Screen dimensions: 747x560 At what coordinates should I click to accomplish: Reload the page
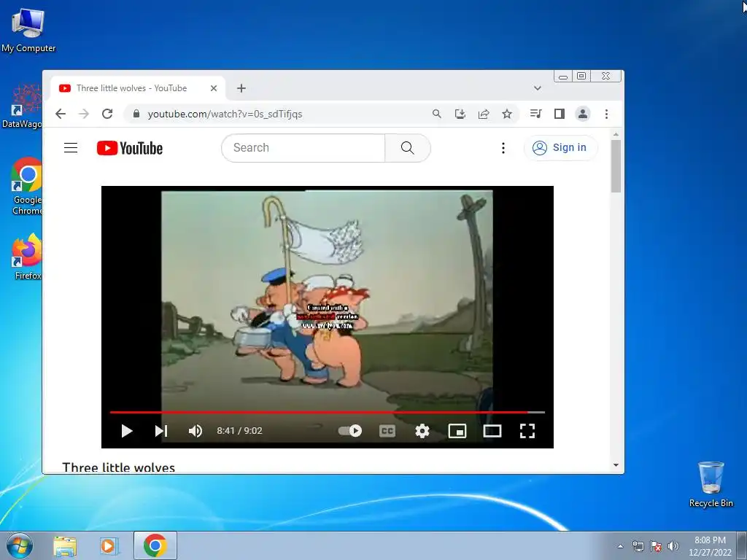click(107, 114)
